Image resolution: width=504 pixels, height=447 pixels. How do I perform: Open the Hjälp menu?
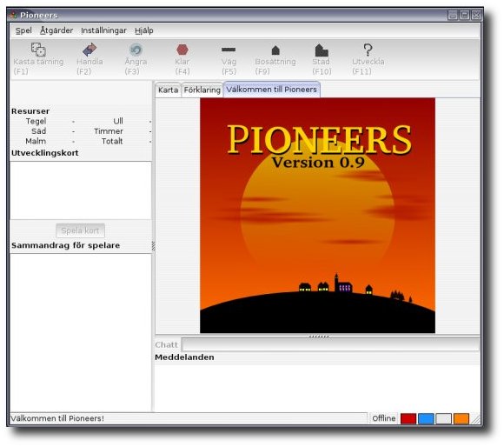pyautogui.click(x=143, y=30)
